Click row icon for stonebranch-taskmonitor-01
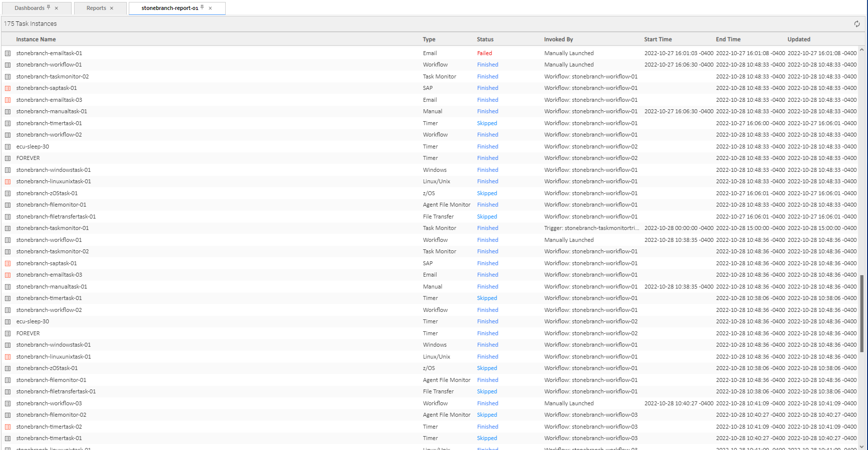The height and width of the screenshot is (450, 868). pos(8,228)
